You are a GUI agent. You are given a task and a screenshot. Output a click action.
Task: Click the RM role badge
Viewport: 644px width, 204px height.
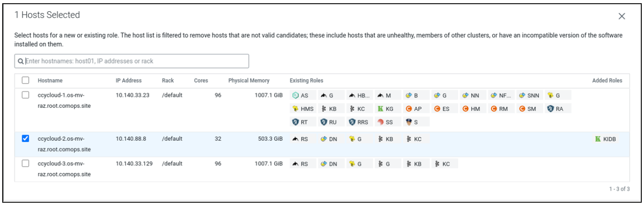click(x=499, y=108)
